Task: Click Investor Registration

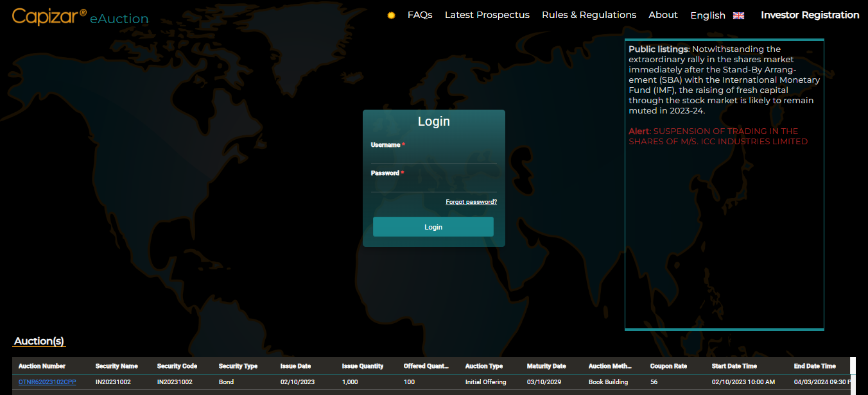Action: click(810, 14)
